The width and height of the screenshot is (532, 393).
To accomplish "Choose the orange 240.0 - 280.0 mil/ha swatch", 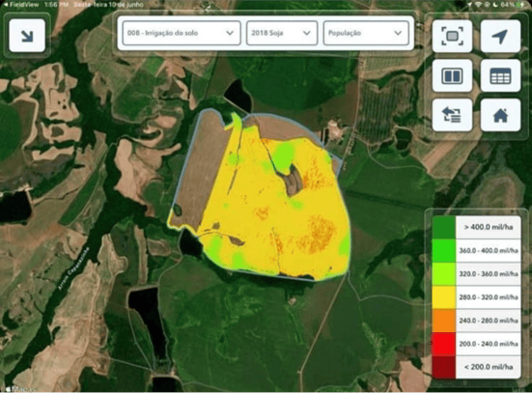I will pos(444,321).
